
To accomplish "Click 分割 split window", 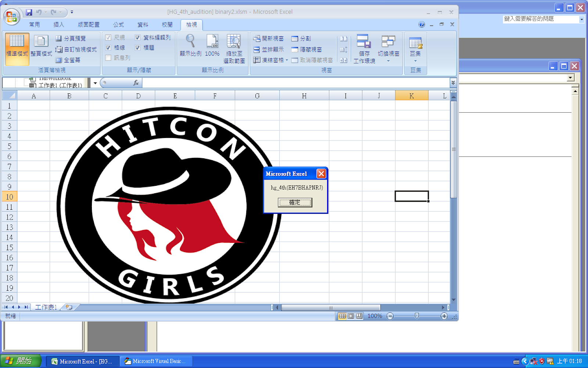I will 301,38.
